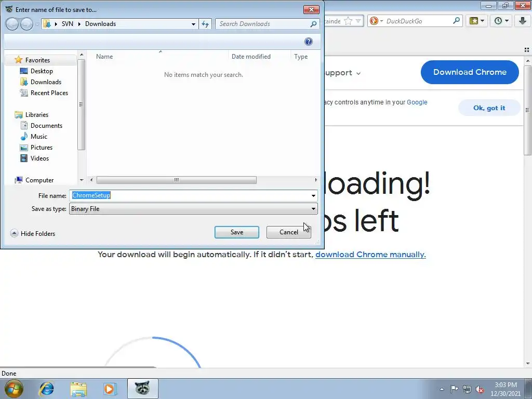
Task: Open the recent pages dropdown arrow
Action: 37,24
